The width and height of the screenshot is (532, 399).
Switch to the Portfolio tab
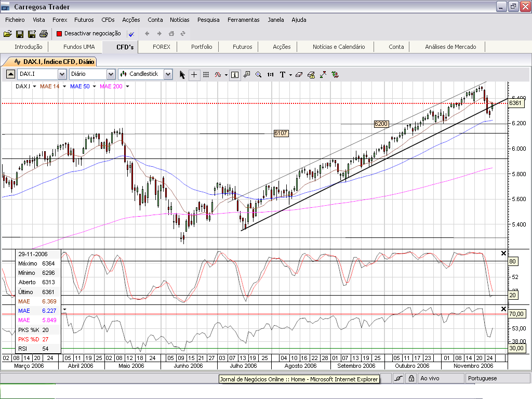[202, 47]
